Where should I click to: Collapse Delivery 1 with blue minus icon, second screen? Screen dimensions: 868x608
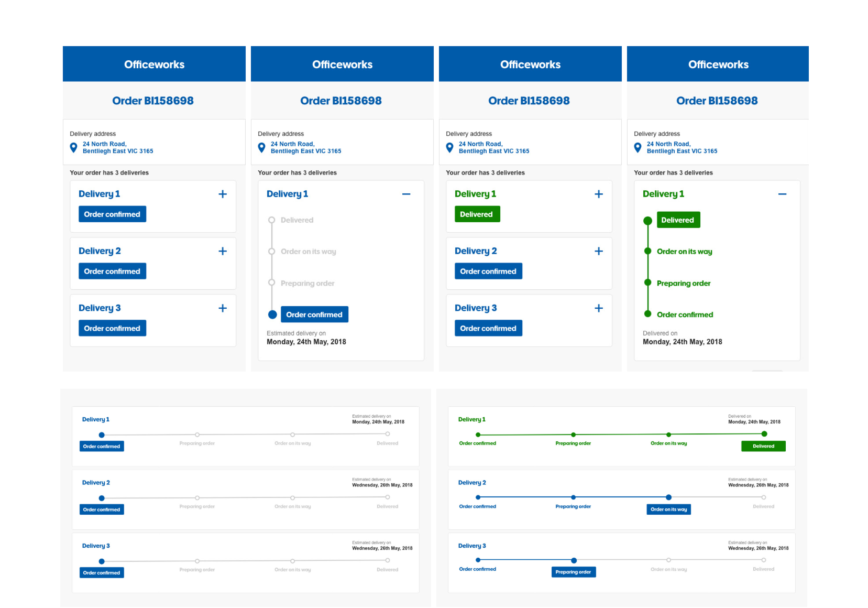tap(406, 194)
